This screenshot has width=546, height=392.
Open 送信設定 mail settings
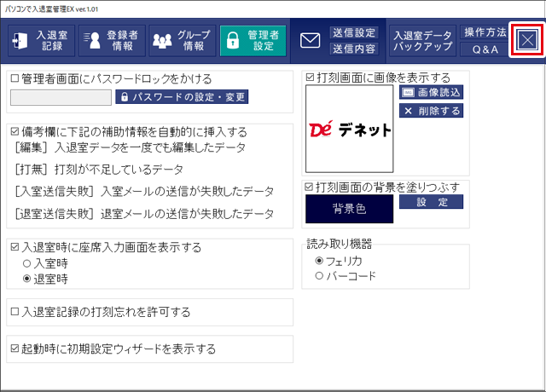[x=354, y=32]
